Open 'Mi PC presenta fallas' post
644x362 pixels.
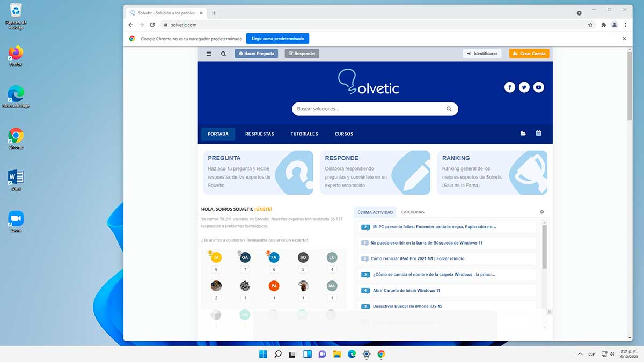click(x=434, y=227)
